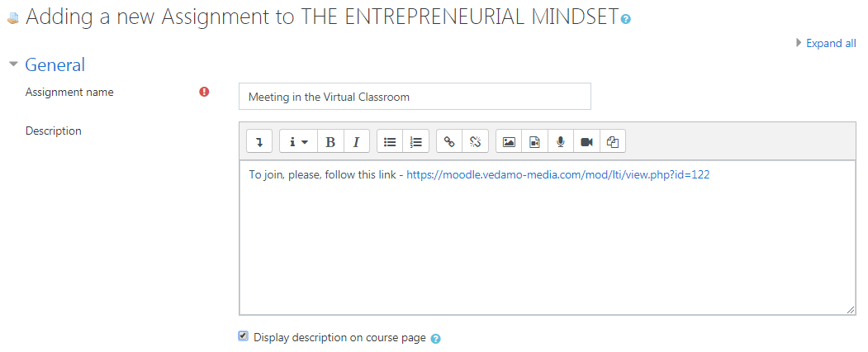The height and width of the screenshot is (352, 868).
Task: Uncheck Display description on course page
Action: 243,336
